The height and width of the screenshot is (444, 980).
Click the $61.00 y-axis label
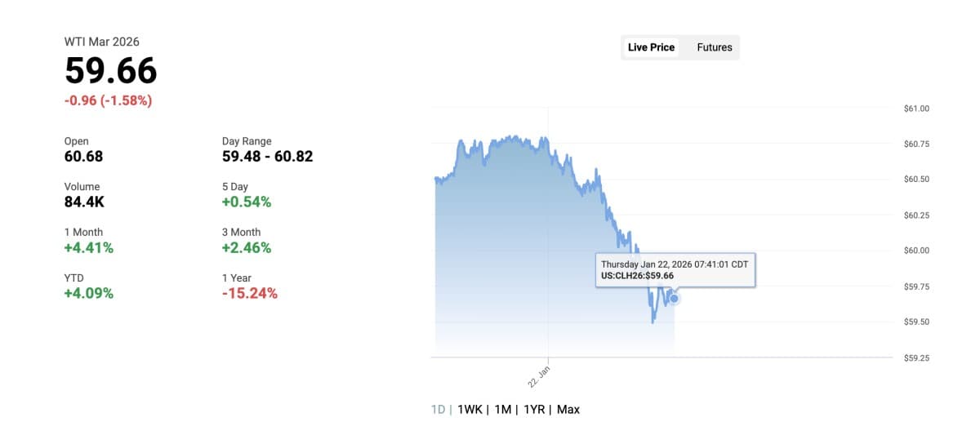(916, 108)
